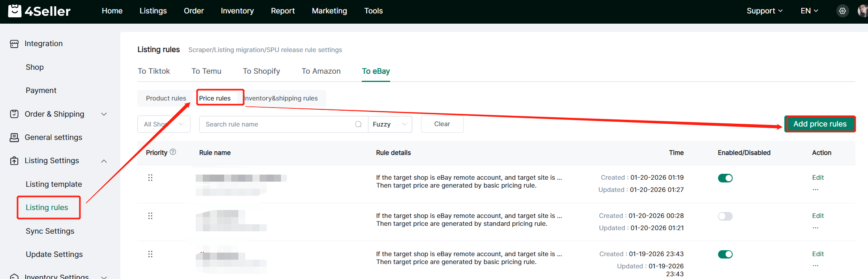Screen dimensions: 868x279
Task: Turn off the third rule's toggle switch
Action: (x=725, y=255)
